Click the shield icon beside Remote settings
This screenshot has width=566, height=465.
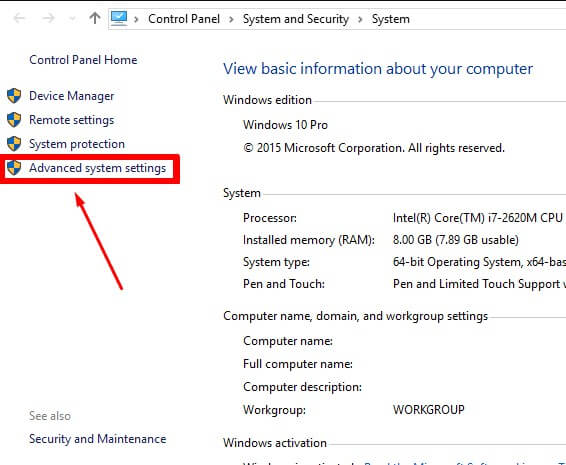click(14, 119)
